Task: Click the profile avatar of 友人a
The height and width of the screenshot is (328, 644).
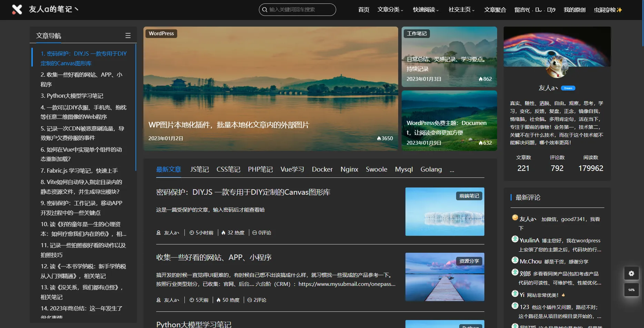Action: coord(557,67)
